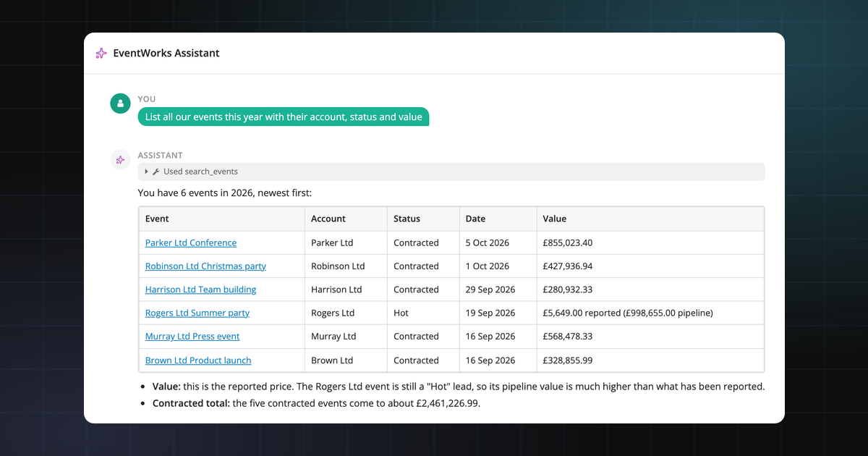This screenshot has width=868, height=456.
Task: Click the 5 Oct 2026 date cell
Action: (498, 242)
